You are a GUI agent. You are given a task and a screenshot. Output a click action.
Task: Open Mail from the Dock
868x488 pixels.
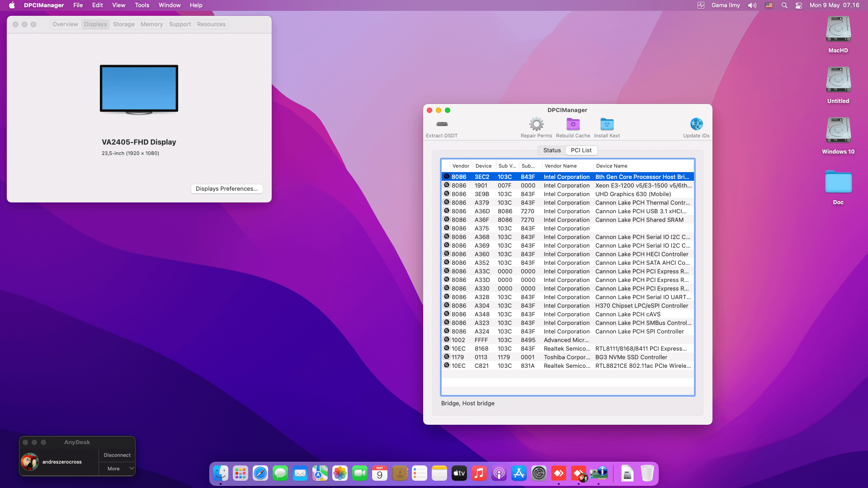click(300, 473)
